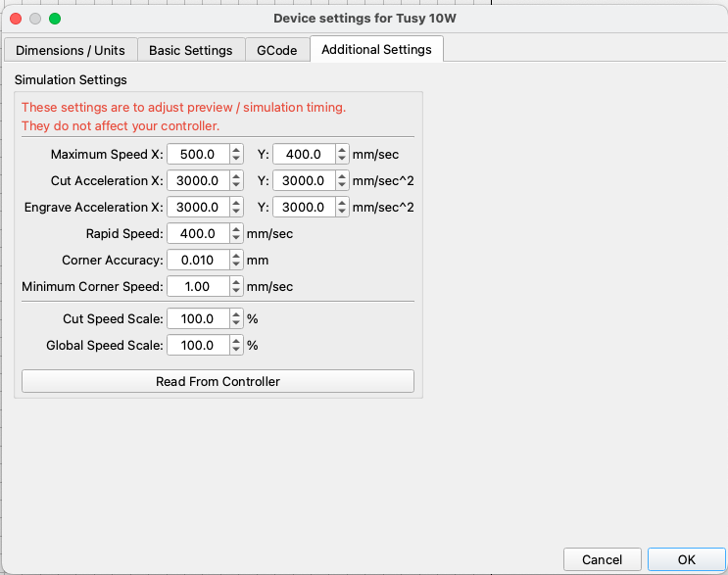Screen dimensions: 728x575
Task: Cancel the device settings dialog
Action: [x=602, y=559]
